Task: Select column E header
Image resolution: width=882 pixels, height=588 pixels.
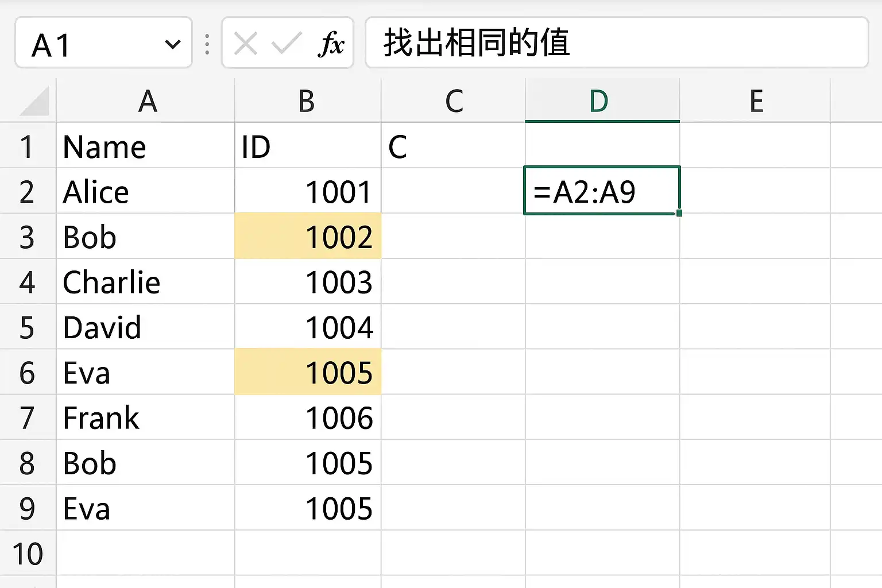Action: (756, 101)
